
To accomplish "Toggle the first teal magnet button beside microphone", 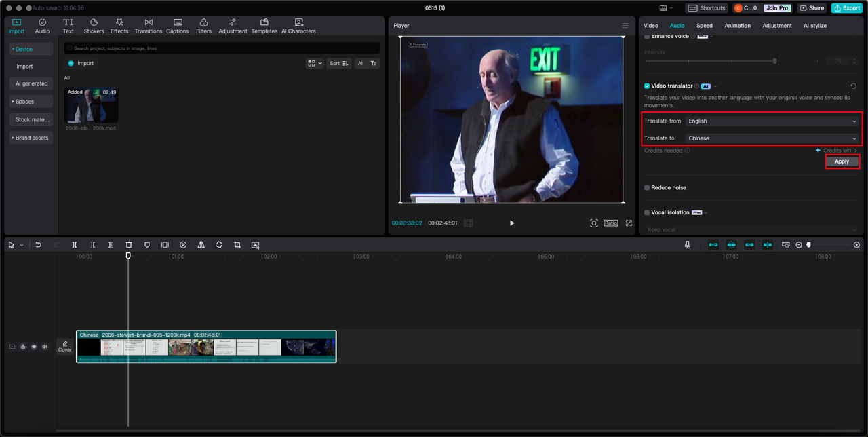I will point(713,245).
